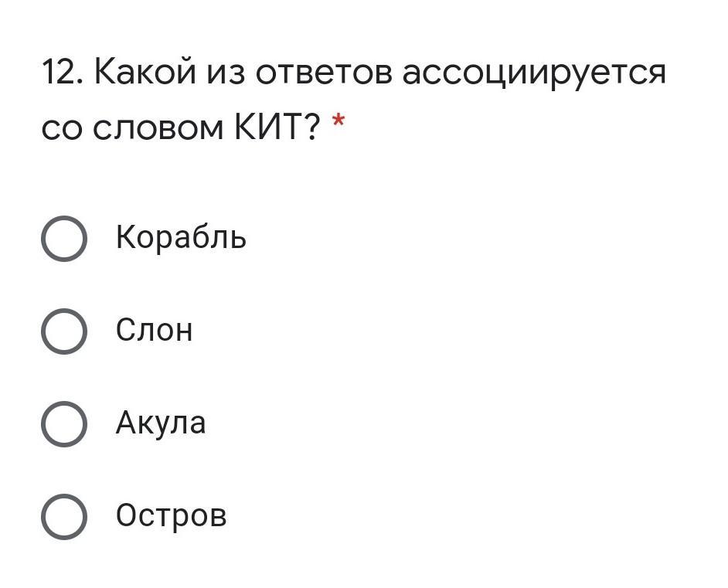Select the Остров radio button
This screenshot has height=588, width=728.
click(64, 517)
